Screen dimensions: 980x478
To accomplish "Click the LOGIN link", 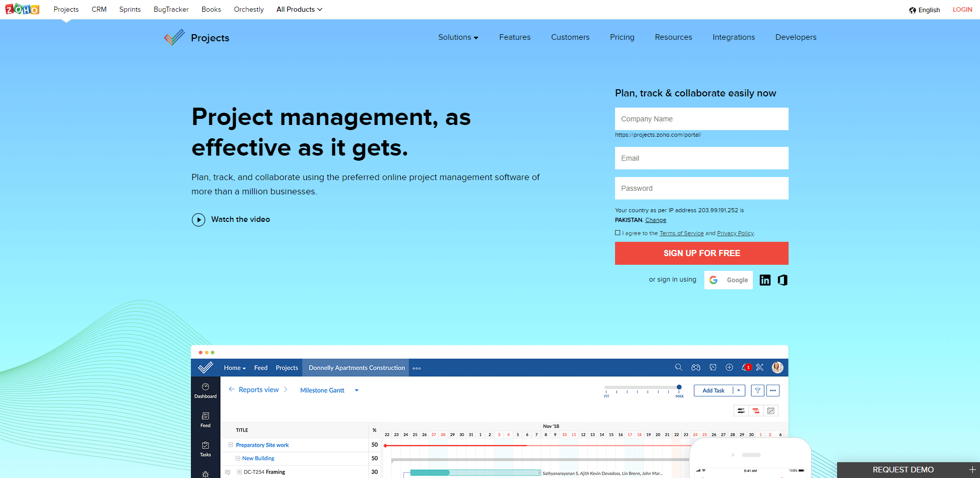I will [x=962, y=10].
